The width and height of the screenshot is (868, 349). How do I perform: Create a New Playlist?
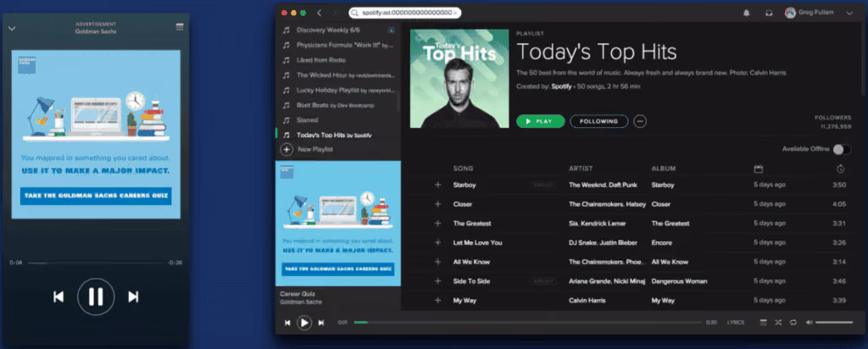tap(307, 149)
